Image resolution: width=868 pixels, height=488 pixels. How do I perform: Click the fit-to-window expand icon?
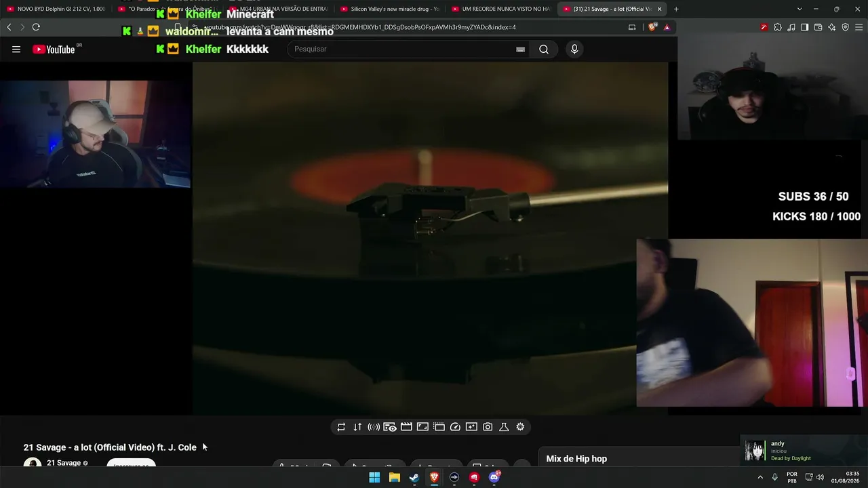pos(422,427)
